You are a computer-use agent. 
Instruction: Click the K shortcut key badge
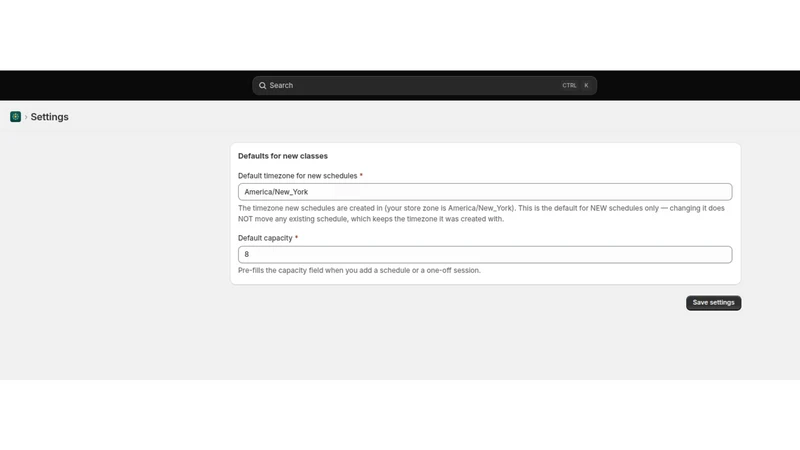pyautogui.click(x=586, y=86)
